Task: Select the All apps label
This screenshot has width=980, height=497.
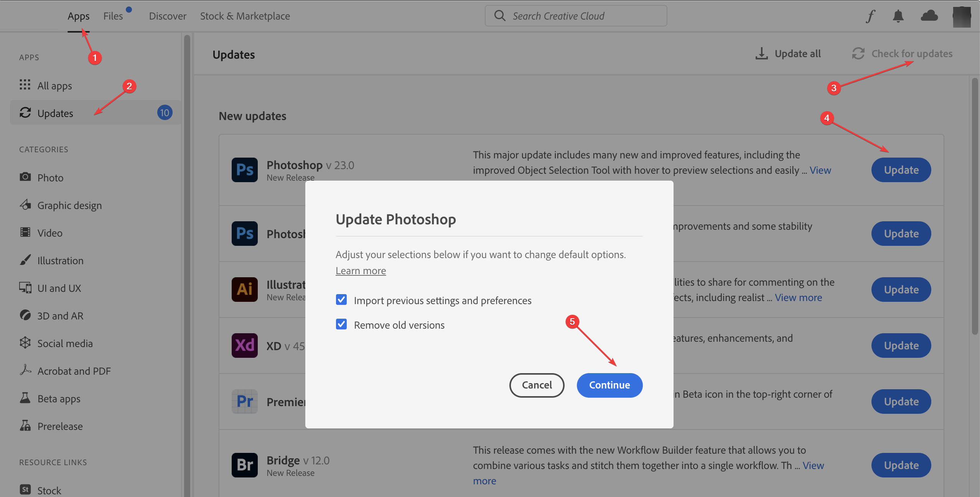Action: pos(54,86)
